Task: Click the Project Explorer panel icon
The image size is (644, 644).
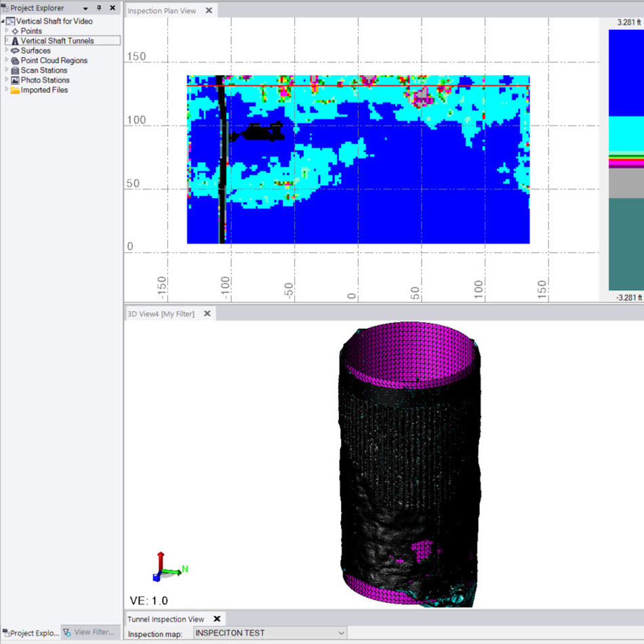Action: [5, 7]
